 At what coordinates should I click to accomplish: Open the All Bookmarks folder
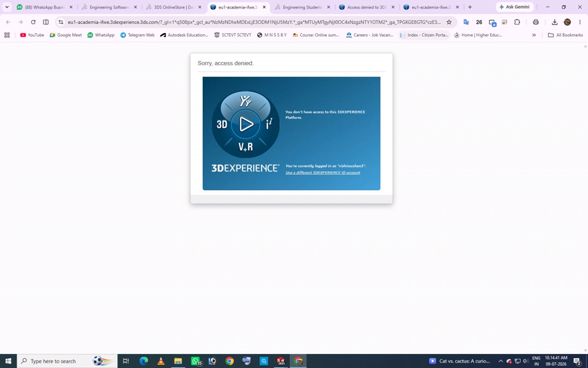(565, 35)
